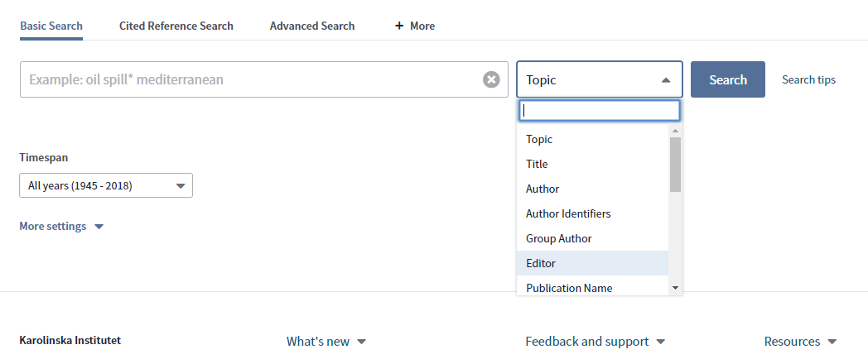Select the Basic Search tab
The height and width of the screenshot is (364, 868).
click(x=51, y=26)
